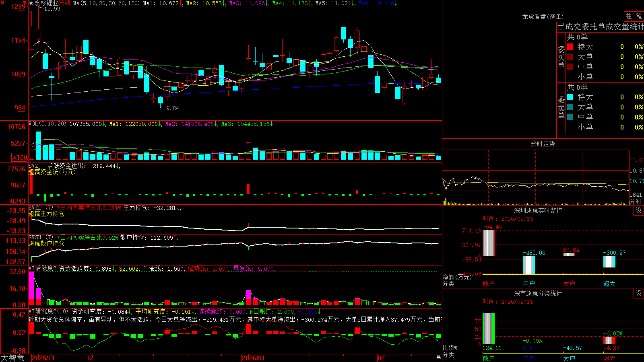Click the star icon beside 永杉锂业
Screen dimensions: 644x362
point(31,3)
